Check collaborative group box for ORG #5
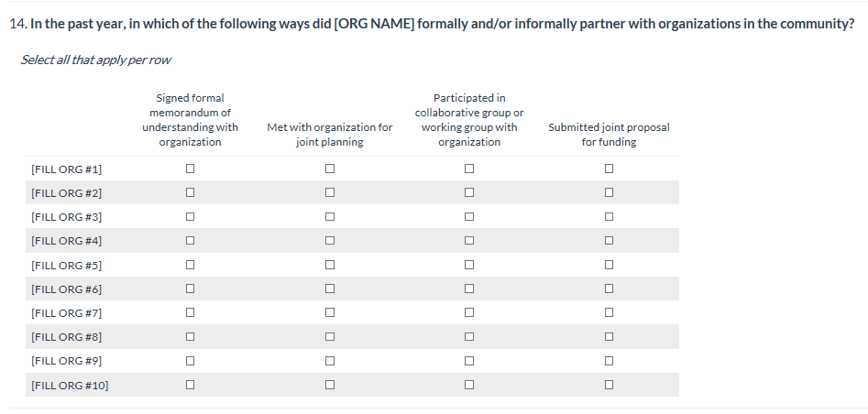Image resolution: width=868 pixels, height=414 pixels. coord(469,266)
